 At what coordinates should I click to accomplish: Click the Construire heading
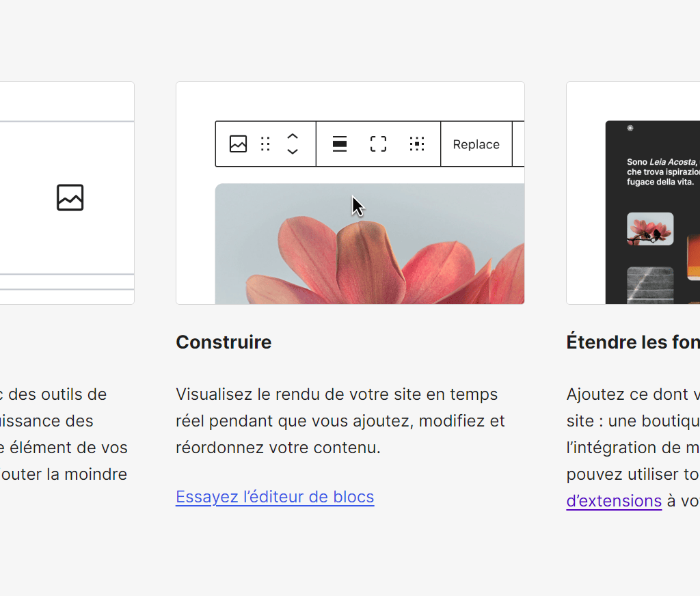pyautogui.click(x=224, y=342)
